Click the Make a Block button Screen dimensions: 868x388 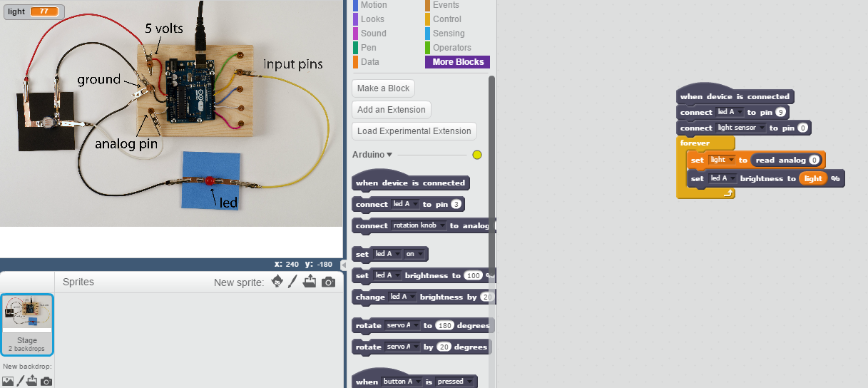pos(383,88)
